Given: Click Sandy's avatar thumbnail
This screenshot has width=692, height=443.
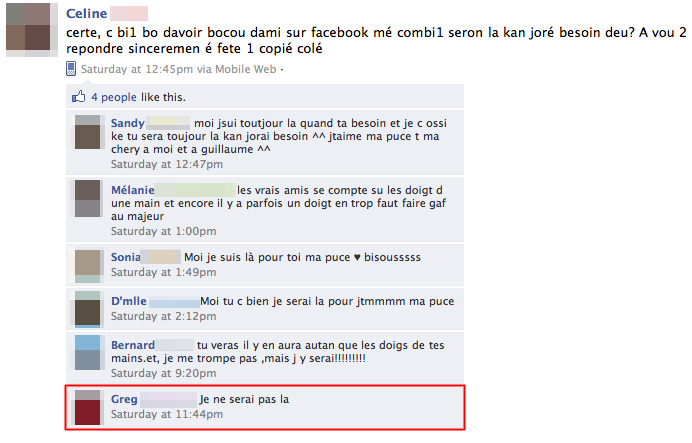Looking at the screenshot, I should pos(87,132).
